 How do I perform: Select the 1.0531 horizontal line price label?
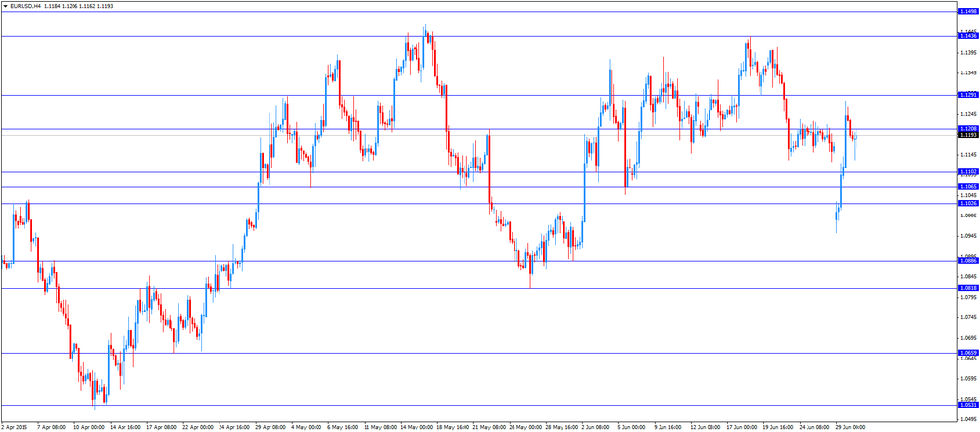[968, 406]
